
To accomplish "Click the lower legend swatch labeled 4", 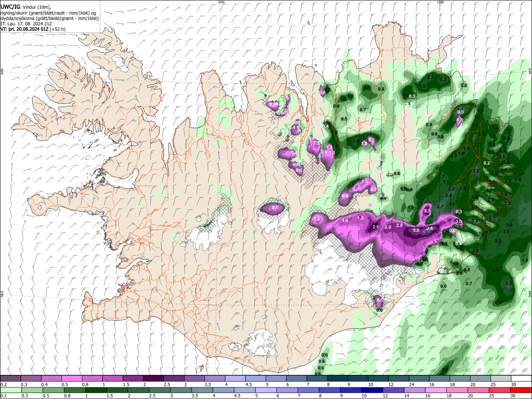I will [x=223, y=390].
